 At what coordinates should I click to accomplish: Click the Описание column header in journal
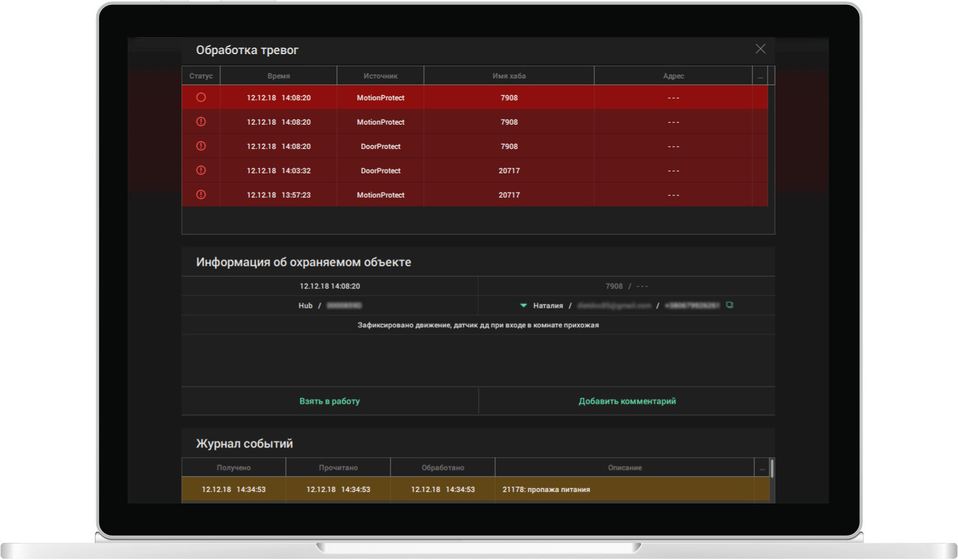(x=625, y=468)
